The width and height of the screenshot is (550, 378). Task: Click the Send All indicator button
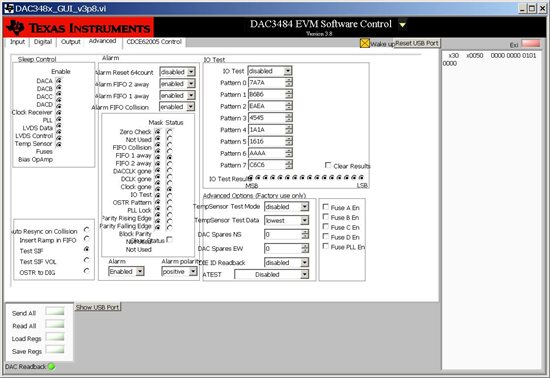click(55, 312)
